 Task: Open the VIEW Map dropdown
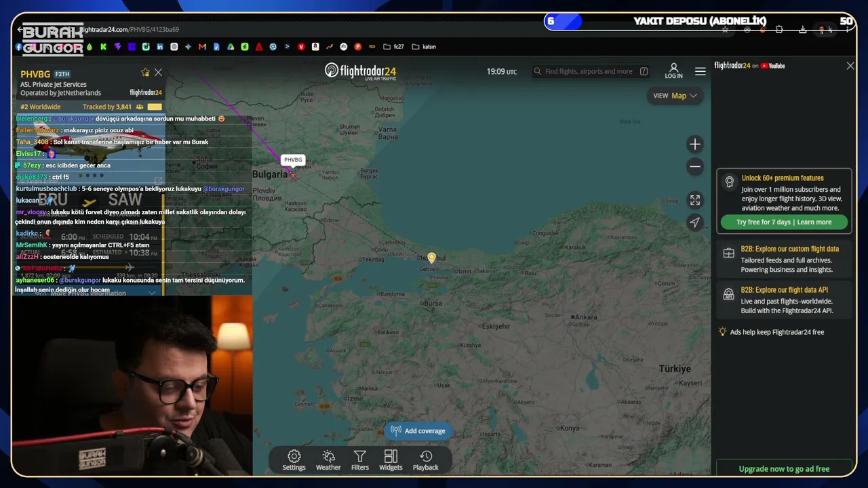click(675, 96)
